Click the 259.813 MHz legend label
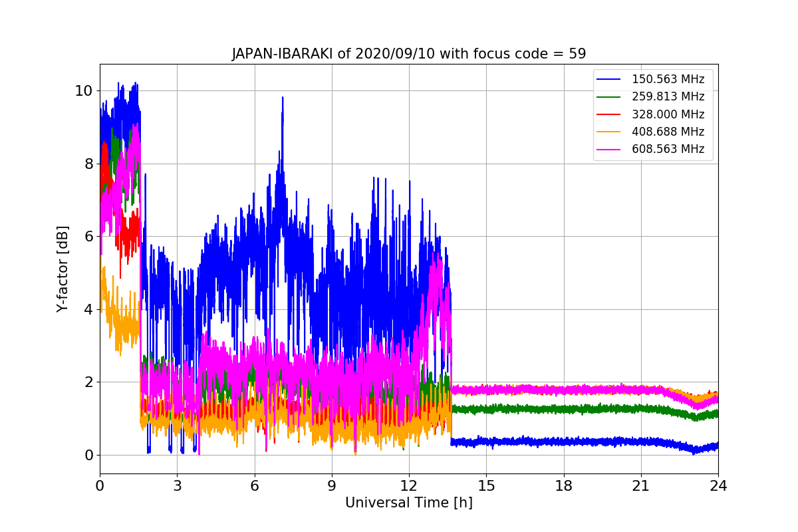This screenshot has width=798, height=532. pos(668,97)
